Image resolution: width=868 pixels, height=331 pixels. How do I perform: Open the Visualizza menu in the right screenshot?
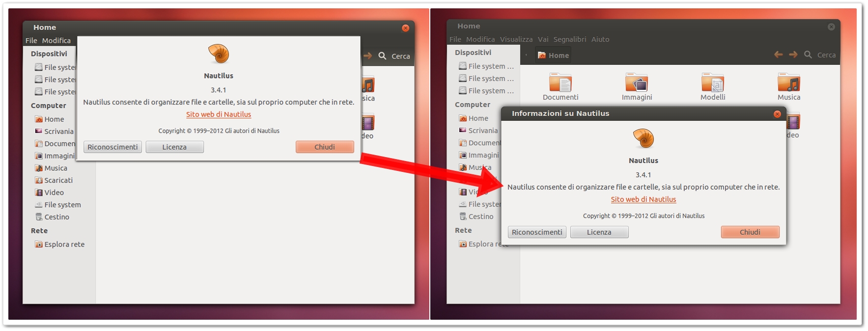coord(516,39)
